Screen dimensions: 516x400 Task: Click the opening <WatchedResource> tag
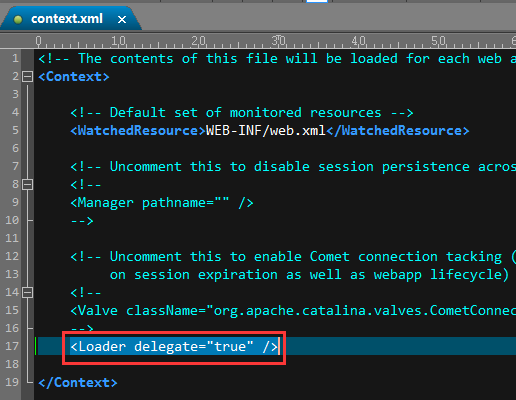point(138,131)
